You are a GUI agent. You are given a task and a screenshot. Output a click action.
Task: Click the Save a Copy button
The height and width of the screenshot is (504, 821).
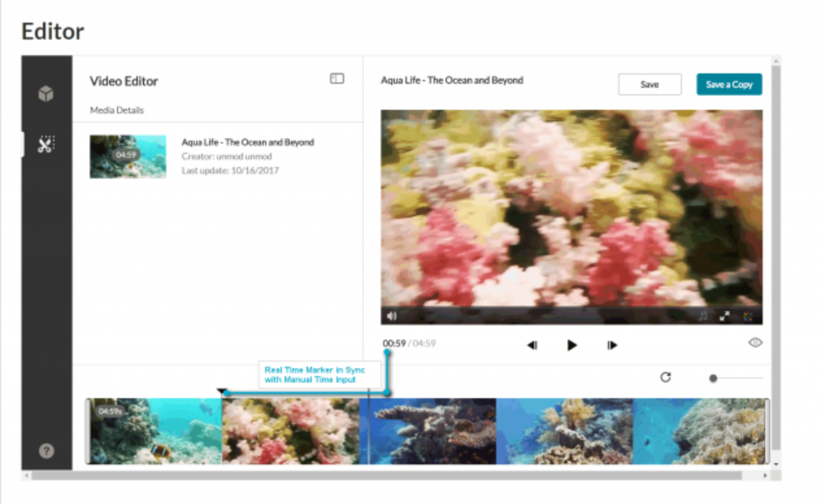(729, 84)
